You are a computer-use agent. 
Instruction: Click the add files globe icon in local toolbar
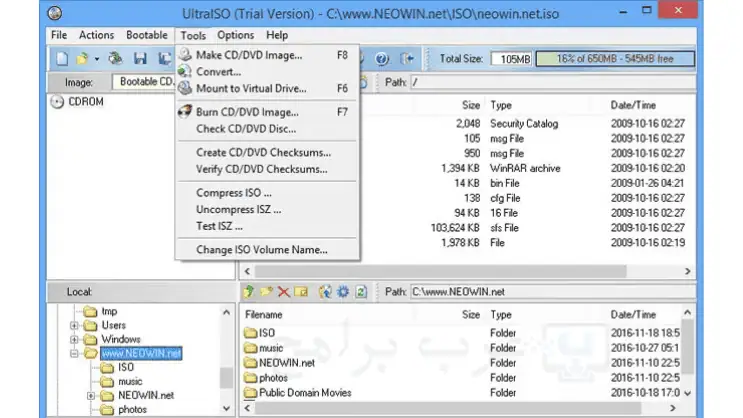click(325, 292)
